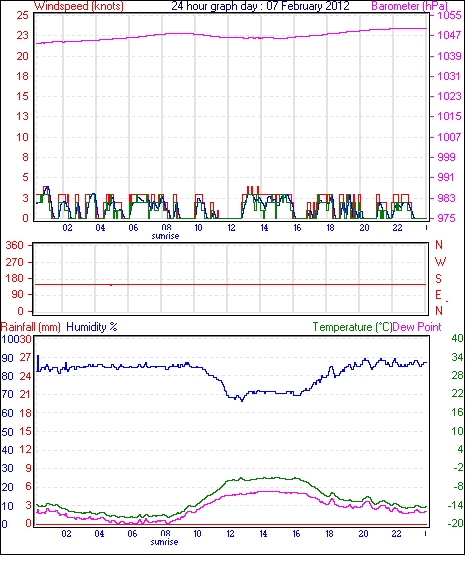Click the sunrise label under bottom graph

[164, 541]
